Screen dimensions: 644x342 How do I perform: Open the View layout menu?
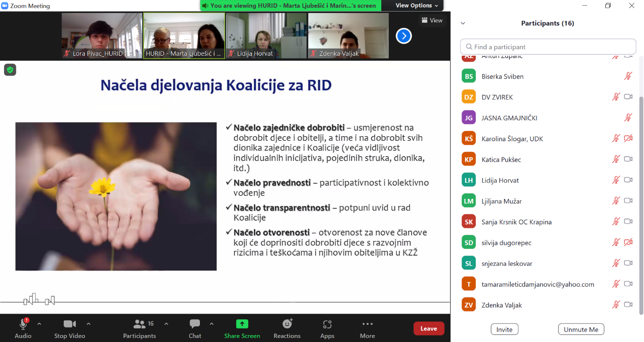coord(432,20)
